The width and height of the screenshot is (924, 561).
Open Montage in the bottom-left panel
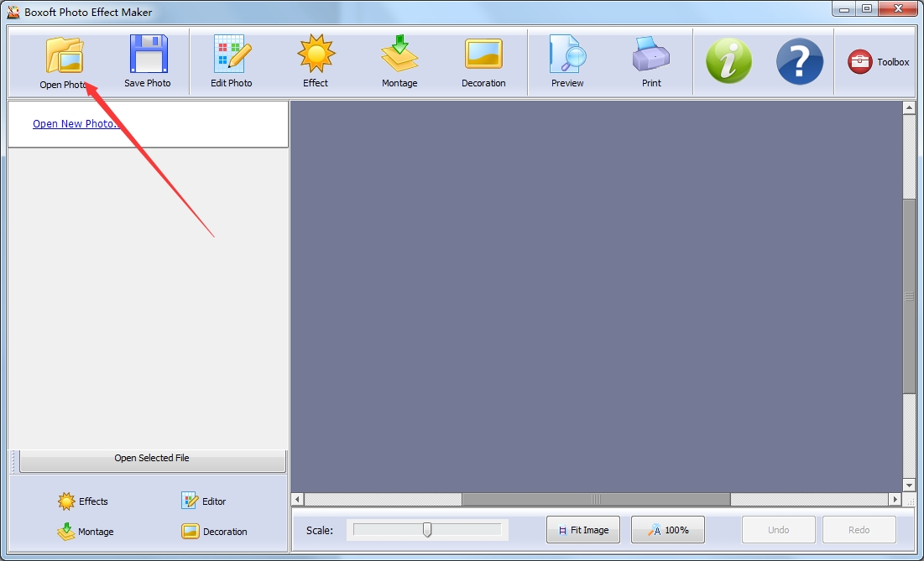click(x=86, y=532)
